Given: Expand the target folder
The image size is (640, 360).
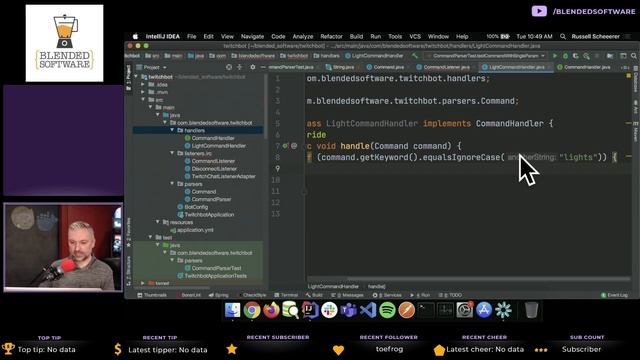Looking at the screenshot, I should (x=143, y=283).
